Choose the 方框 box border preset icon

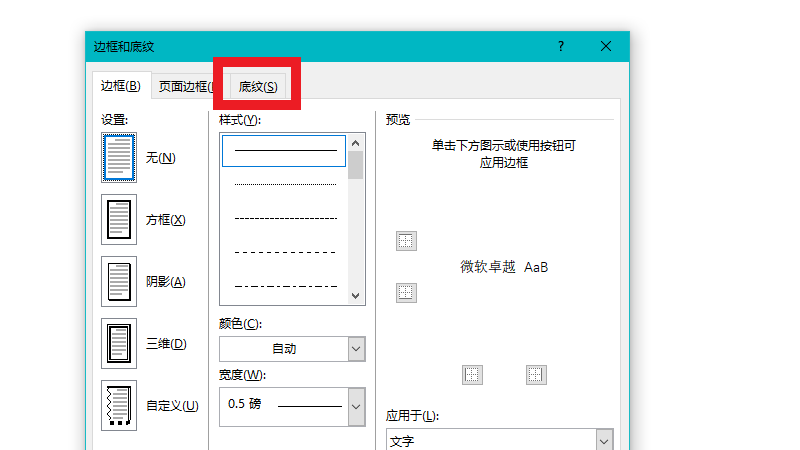pyautogui.click(x=119, y=220)
